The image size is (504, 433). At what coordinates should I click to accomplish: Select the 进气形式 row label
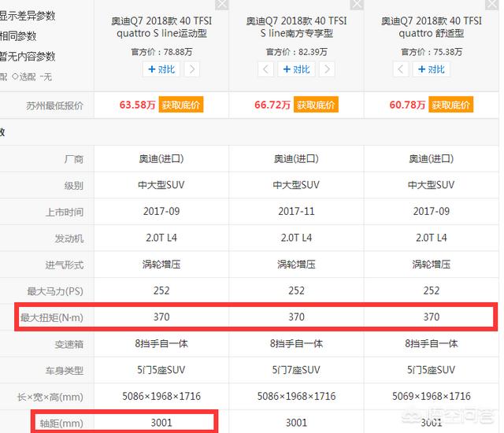(x=65, y=265)
